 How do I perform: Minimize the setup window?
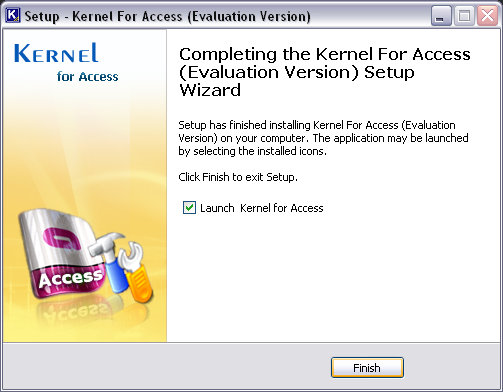(441, 16)
